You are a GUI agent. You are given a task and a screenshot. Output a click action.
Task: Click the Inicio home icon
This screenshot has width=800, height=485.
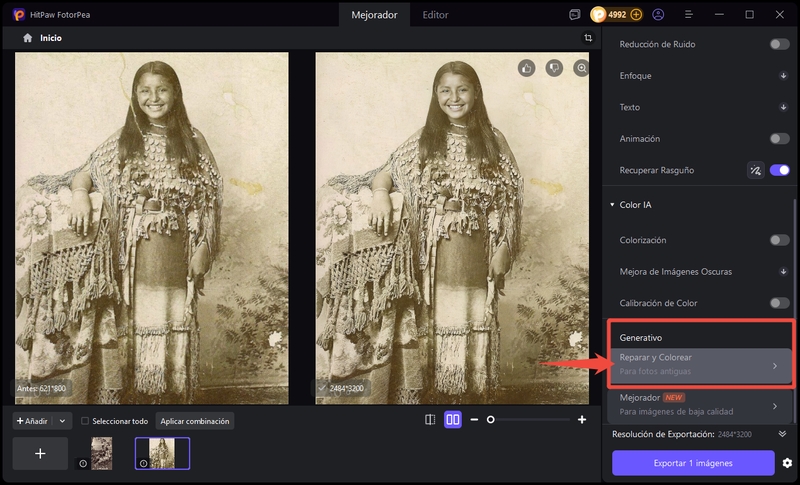28,38
